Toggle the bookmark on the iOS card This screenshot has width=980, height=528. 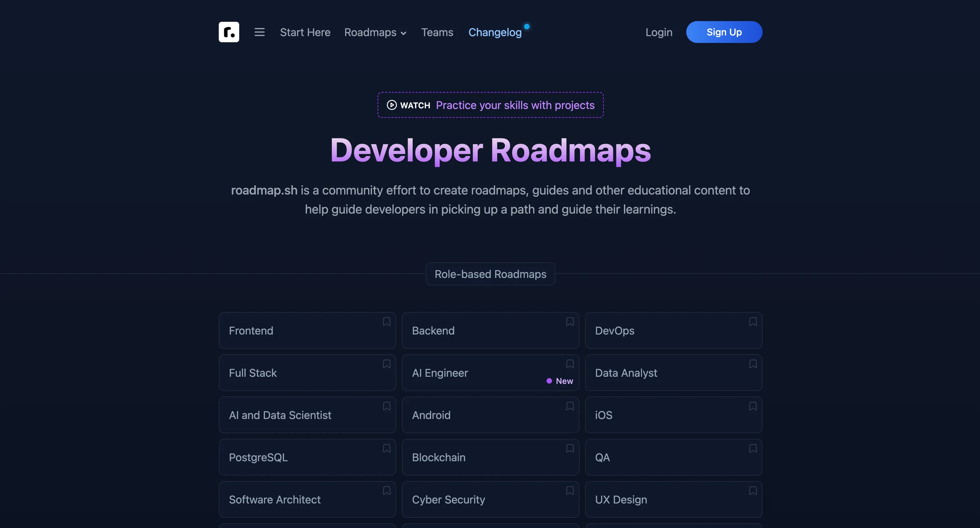[753, 406]
